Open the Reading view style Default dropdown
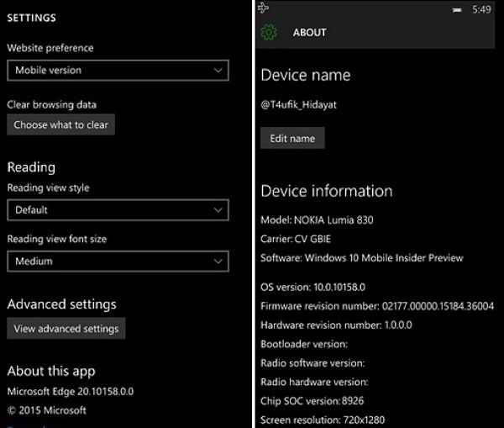The image size is (504, 428). tap(118, 210)
